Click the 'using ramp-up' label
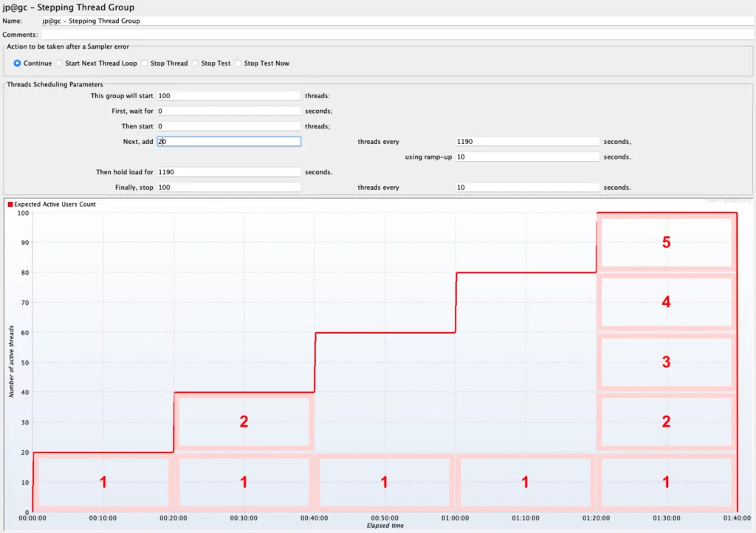The width and height of the screenshot is (756, 533). (x=428, y=157)
